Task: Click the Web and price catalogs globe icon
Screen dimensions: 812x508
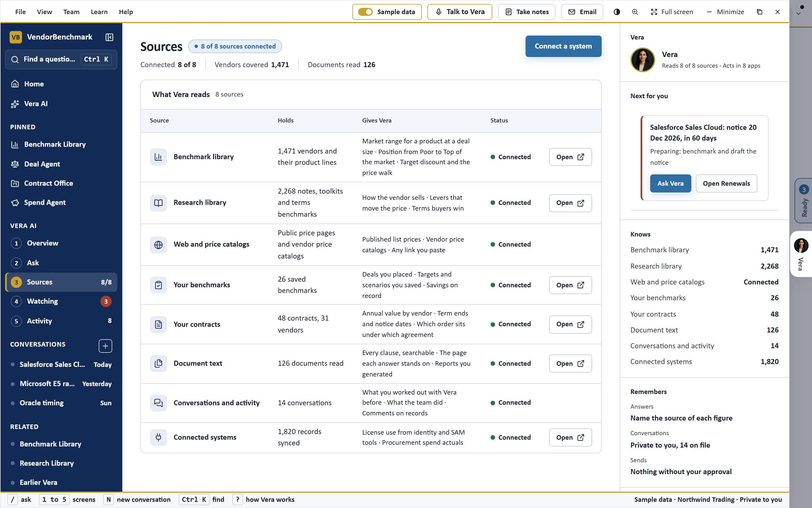Action: pos(158,245)
